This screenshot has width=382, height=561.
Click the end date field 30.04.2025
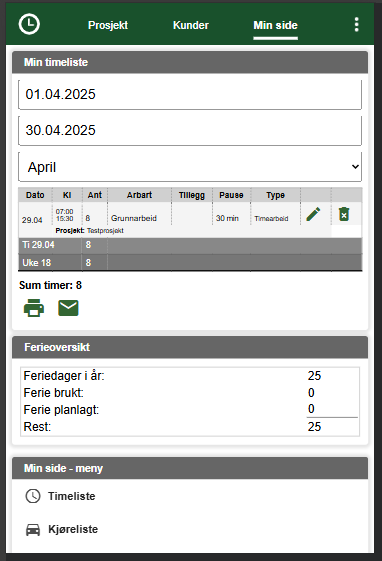click(190, 130)
